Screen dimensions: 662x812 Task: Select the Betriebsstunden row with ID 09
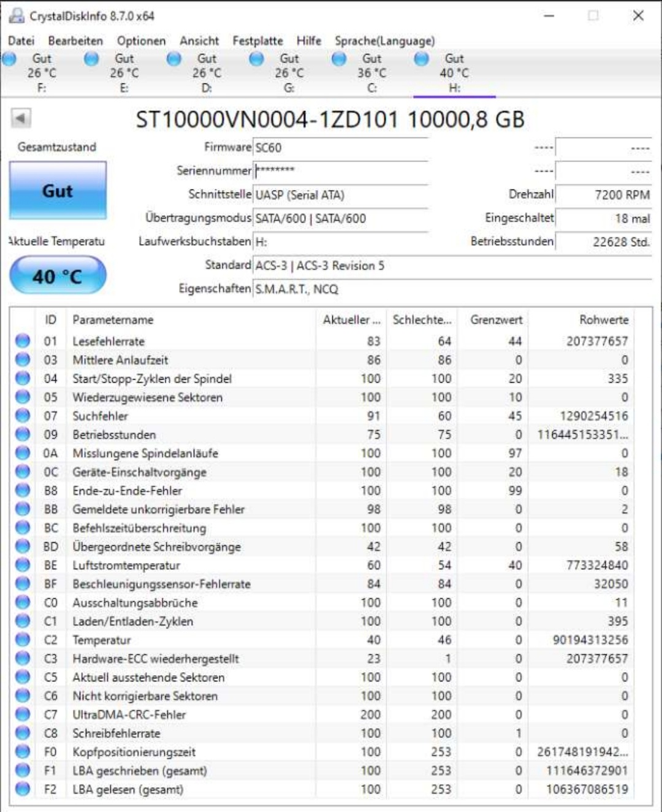point(323,434)
